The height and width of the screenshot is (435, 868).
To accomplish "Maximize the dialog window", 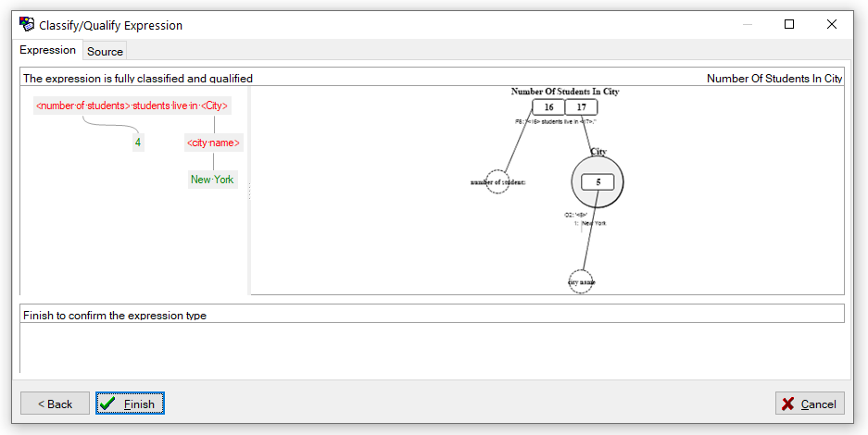I will pyautogui.click(x=789, y=24).
